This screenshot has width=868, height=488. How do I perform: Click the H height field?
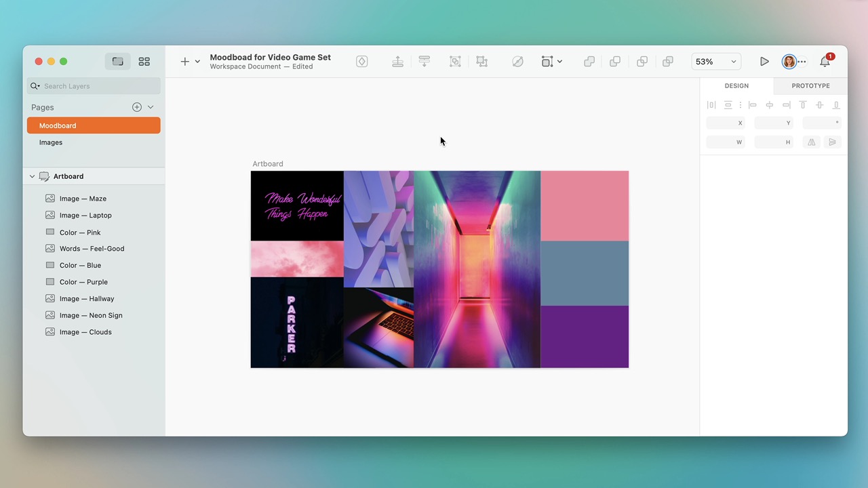pyautogui.click(x=774, y=142)
